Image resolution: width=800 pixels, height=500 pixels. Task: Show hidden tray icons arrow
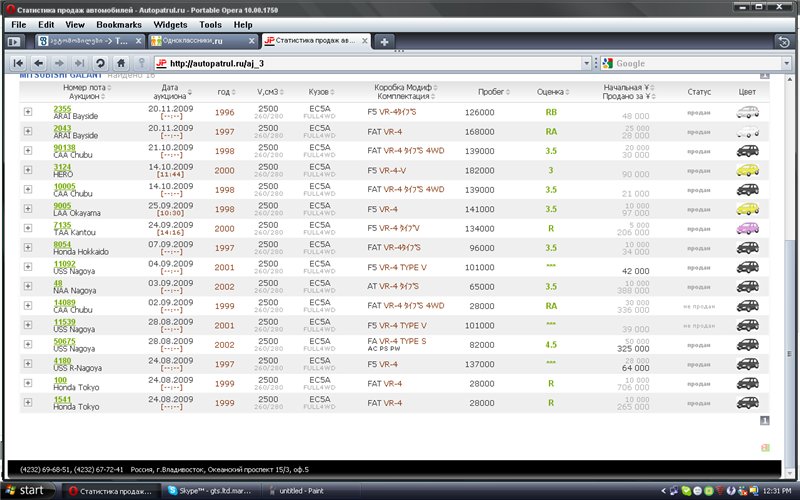[x=663, y=491]
